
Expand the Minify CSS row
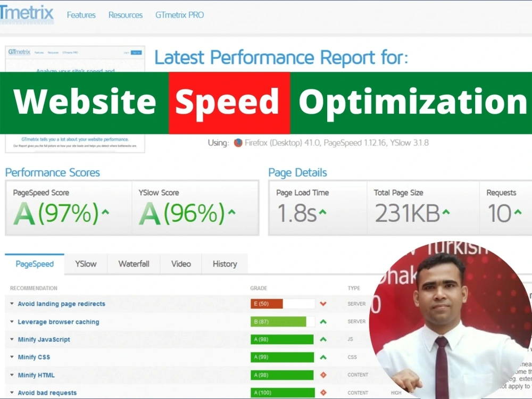[12, 357]
